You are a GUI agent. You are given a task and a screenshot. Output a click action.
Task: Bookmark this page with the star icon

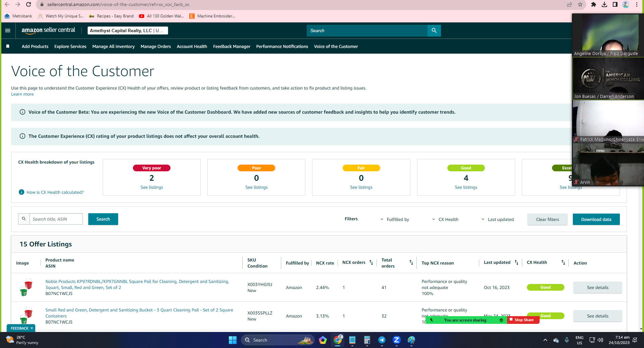coord(580,4)
